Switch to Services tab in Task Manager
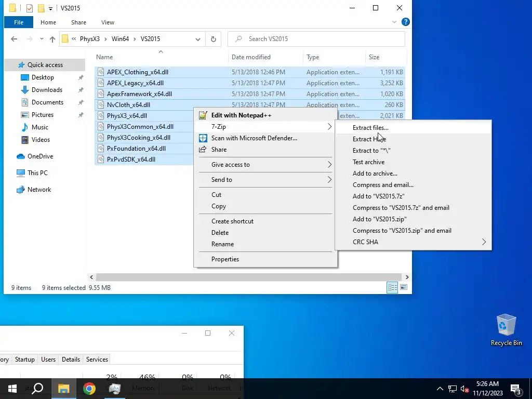This screenshot has height=399, width=532. [97, 360]
